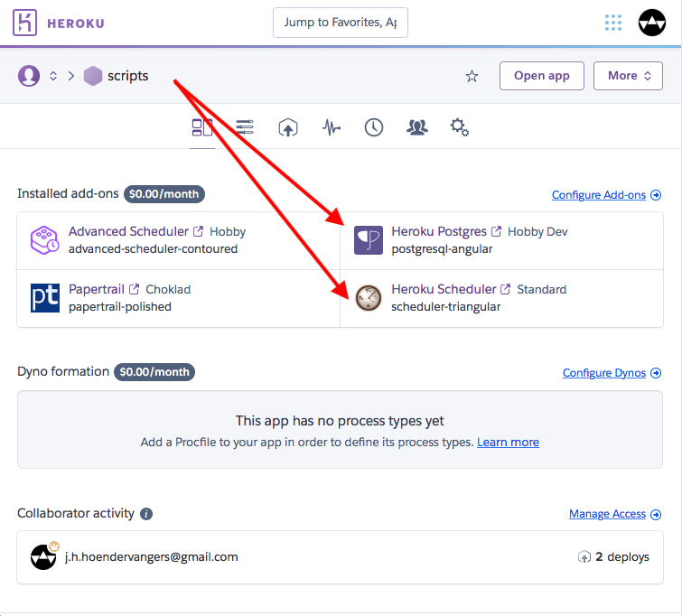Click the Heroku Postgres add-on icon
682x616 pixels.
point(368,240)
